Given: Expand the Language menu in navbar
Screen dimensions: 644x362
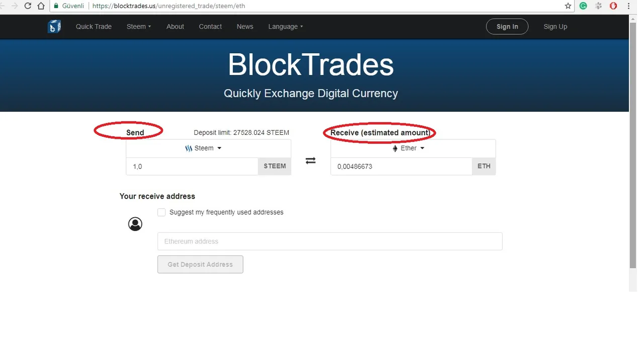Looking at the screenshot, I should [x=286, y=27].
